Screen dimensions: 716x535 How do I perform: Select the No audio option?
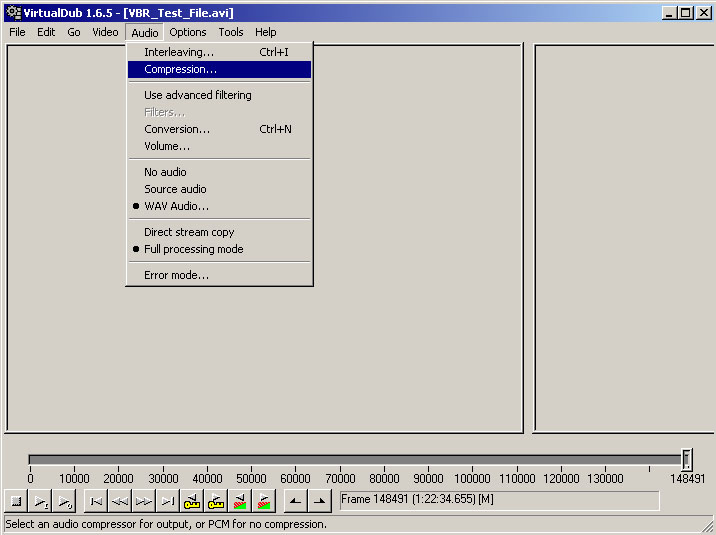(x=219, y=172)
